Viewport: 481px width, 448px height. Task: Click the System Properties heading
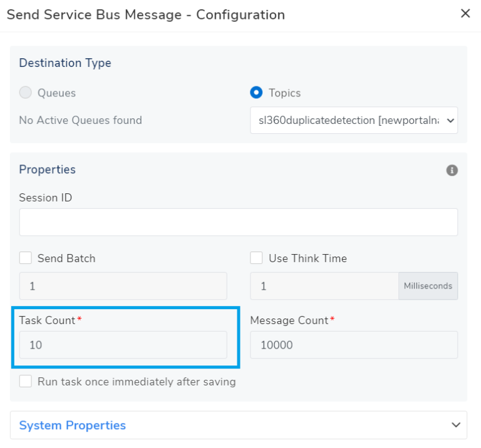[x=73, y=425]
